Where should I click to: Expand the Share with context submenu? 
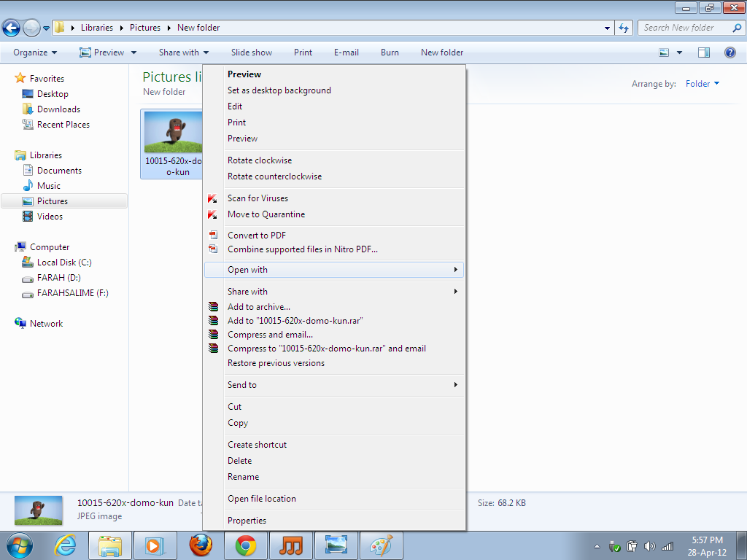point(334,292)
